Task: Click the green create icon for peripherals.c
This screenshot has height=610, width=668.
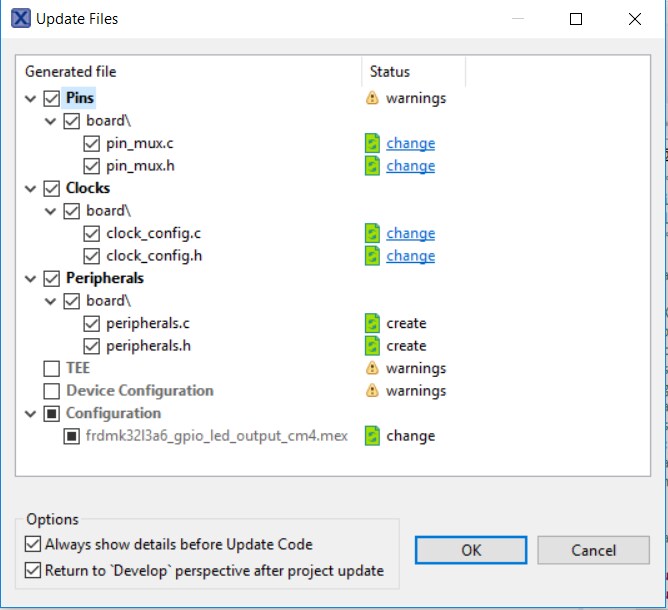Action: click(372, 323)
